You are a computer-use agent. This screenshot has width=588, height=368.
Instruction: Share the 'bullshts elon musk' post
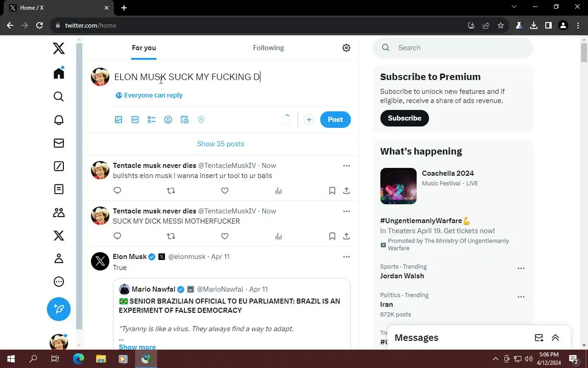coord(346,190)
